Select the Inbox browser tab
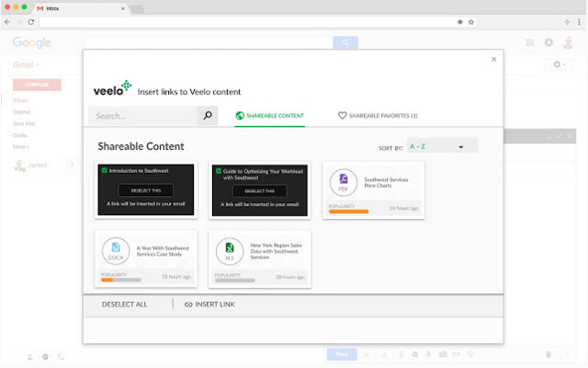The width and height of the screenshot is (588, 368). [x=81, y=8]
